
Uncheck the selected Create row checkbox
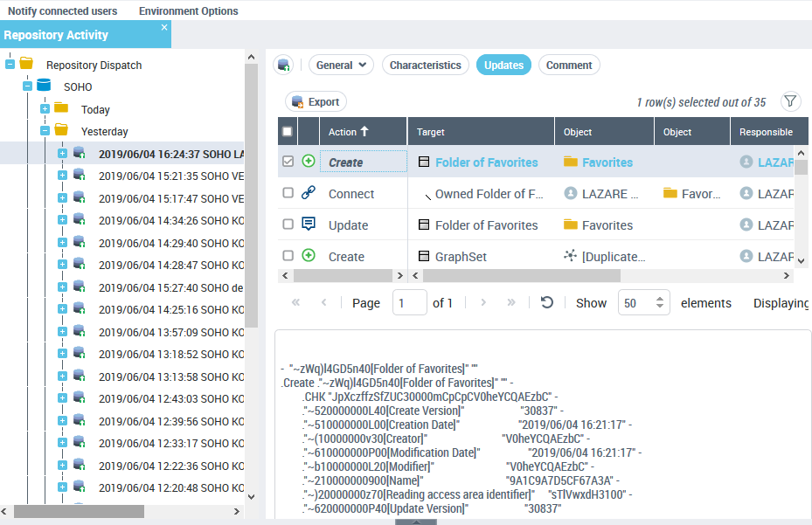tap(288, 162)
